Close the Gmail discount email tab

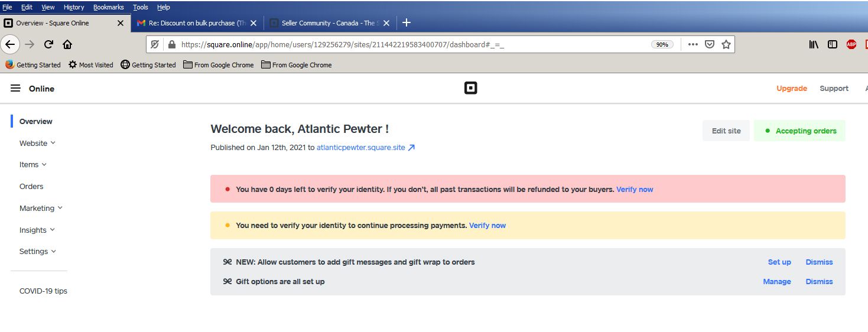tap(253, 23)
